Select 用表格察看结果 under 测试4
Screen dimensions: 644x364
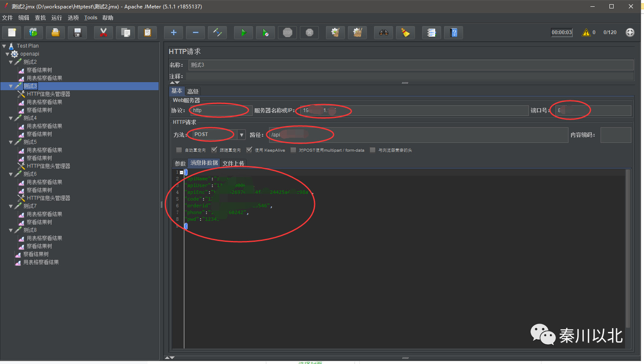[44, 126]
